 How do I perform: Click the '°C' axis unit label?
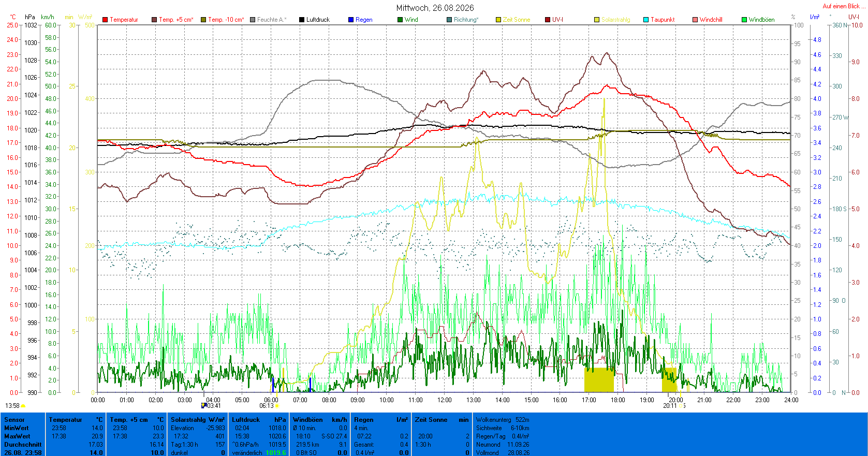click(13, 17)
